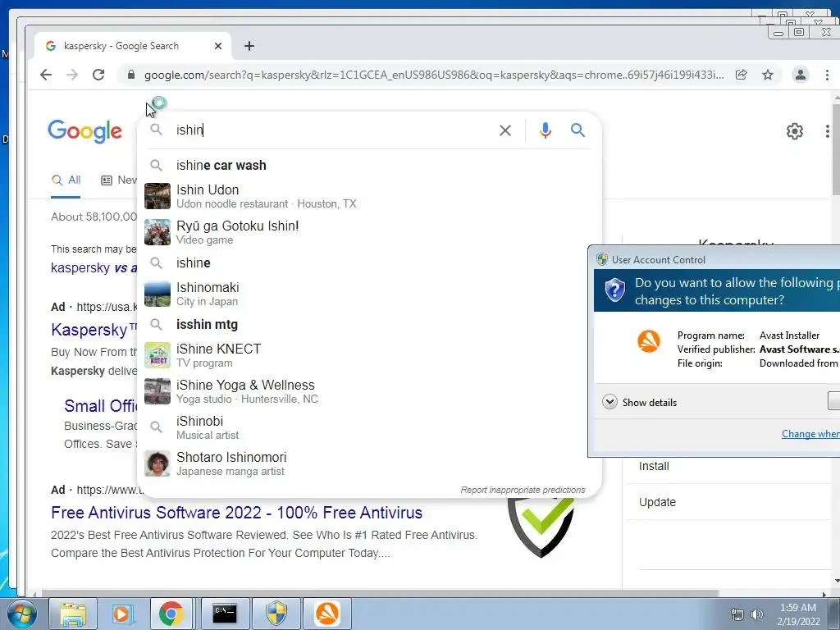Click the speaker volume tray icon
The image size is (840, 630).
[x=756, y=614]
